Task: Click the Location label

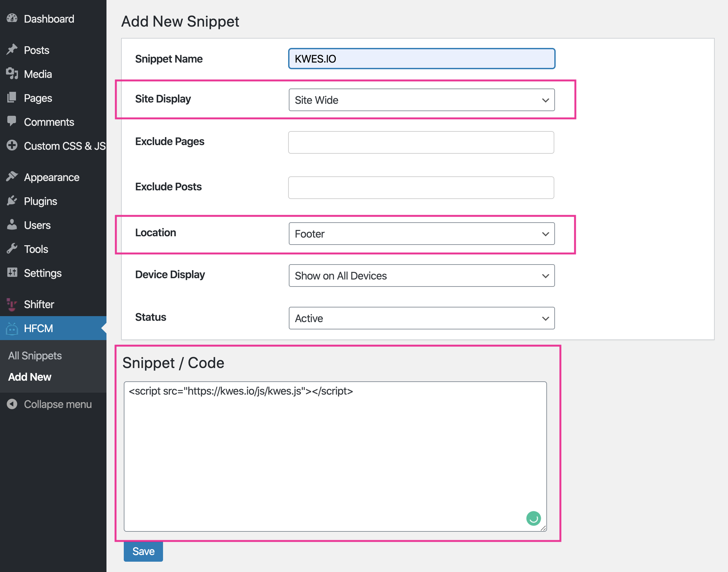Action: point(156,232)
